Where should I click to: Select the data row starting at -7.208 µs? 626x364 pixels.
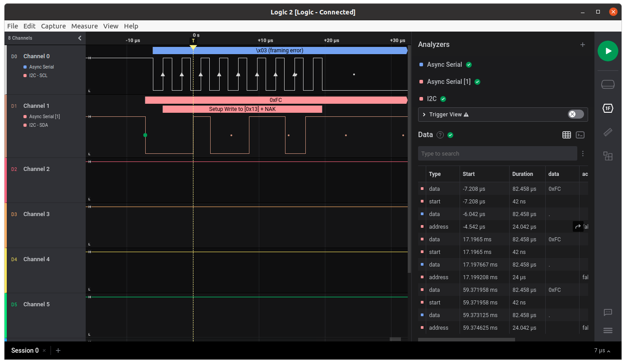pos(503,189)
